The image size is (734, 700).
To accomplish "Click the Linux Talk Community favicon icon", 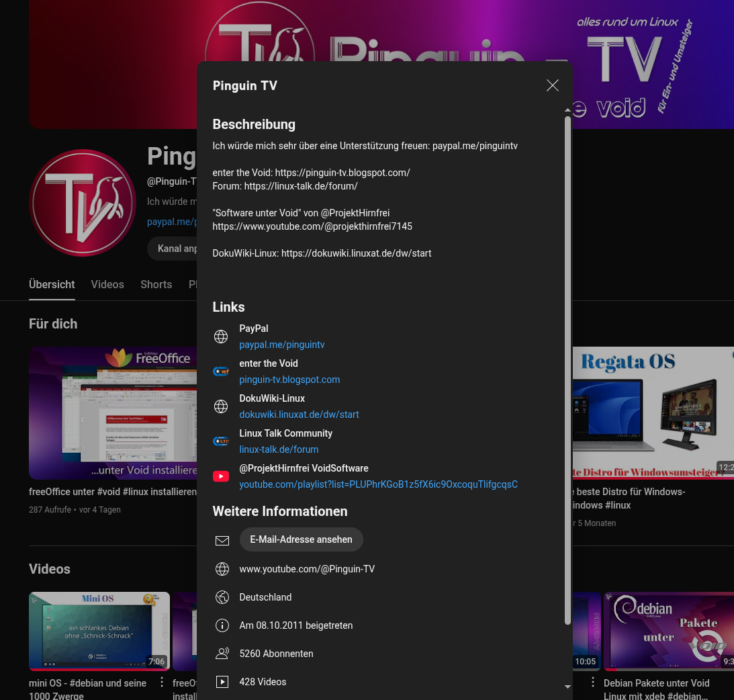I will click(221, 441).
